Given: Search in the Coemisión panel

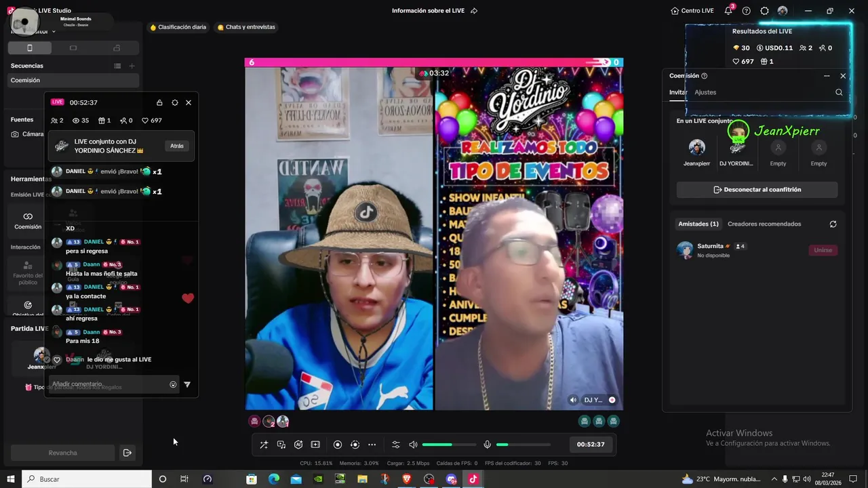Looking at the screenshot, I should pyautogui.click(x=839, y=92).
